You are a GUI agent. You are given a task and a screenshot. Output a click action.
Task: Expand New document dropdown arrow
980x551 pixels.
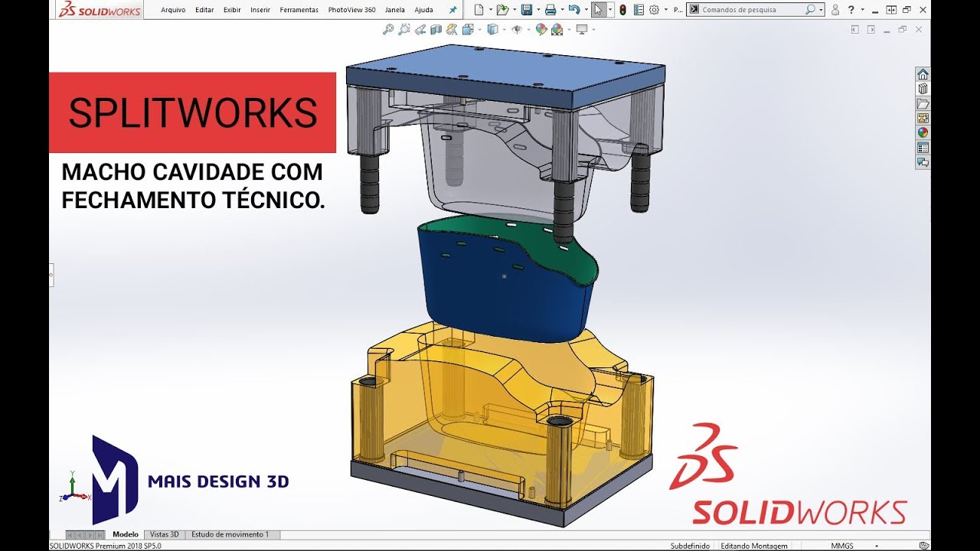[x=491, y=10]
